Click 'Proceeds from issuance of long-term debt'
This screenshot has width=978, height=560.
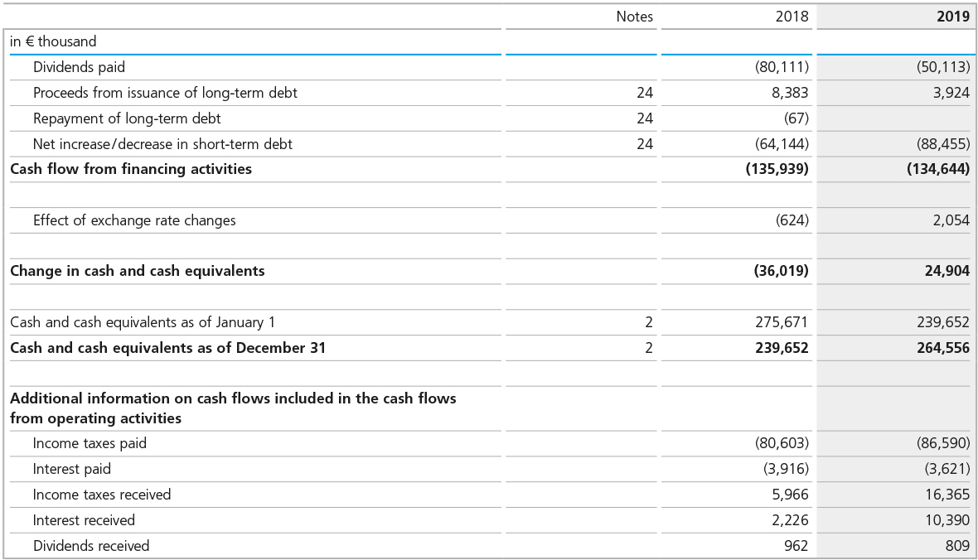pyautogui.click(x=165, y=93)
